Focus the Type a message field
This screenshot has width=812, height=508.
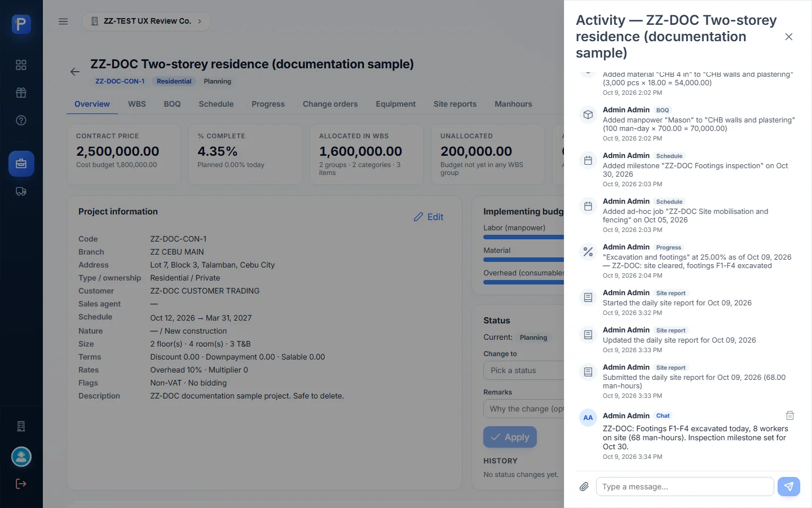tap(685, 487)
